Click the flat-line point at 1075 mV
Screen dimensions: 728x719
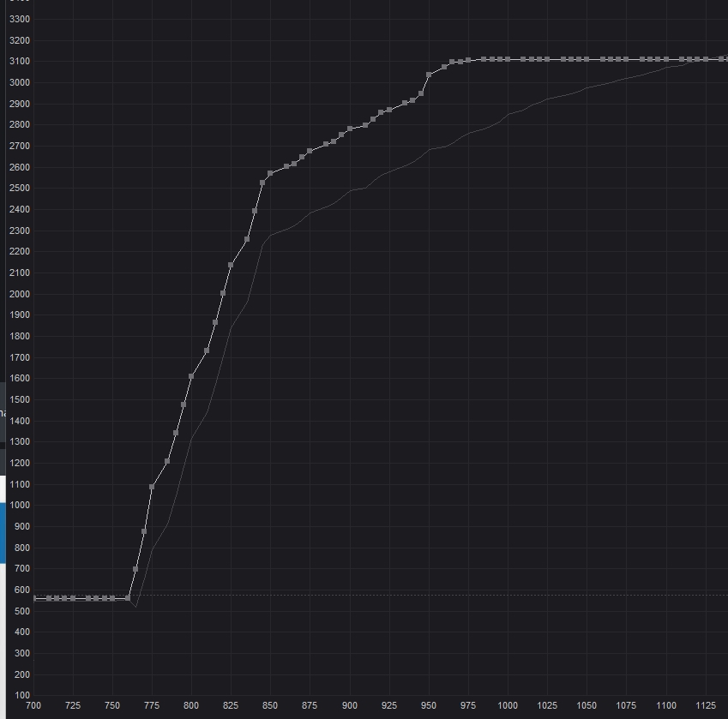(x=626, y=59)
